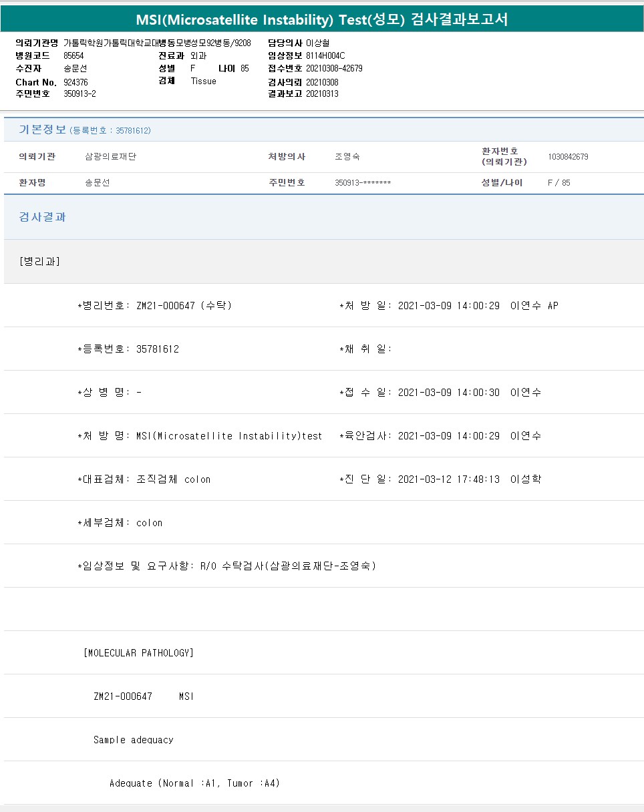Select 접수번호 value 20210308-42679
Screen dimensions: 644x812
point(334,68)
